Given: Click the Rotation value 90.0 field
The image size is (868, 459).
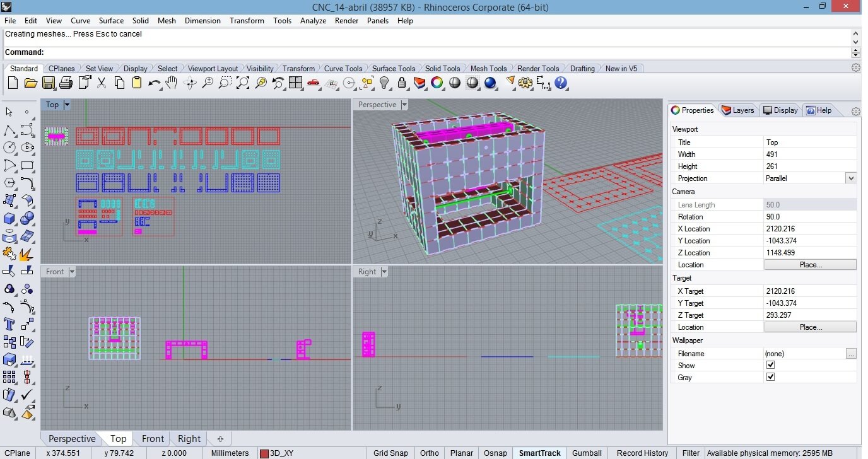Looking at the screenshot, I should click(x=810, y=217).
